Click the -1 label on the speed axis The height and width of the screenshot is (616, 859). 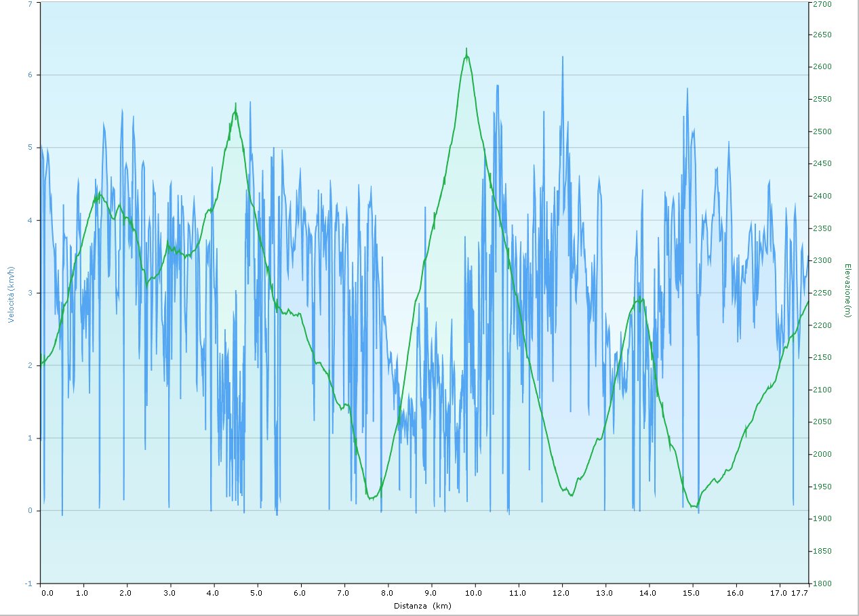tap(28, 583)
